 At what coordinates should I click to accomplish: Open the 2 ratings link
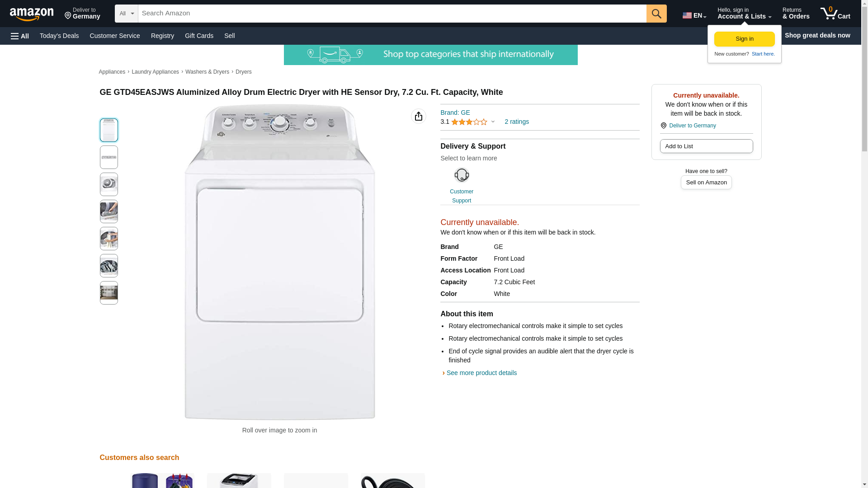tap(516, 122)
